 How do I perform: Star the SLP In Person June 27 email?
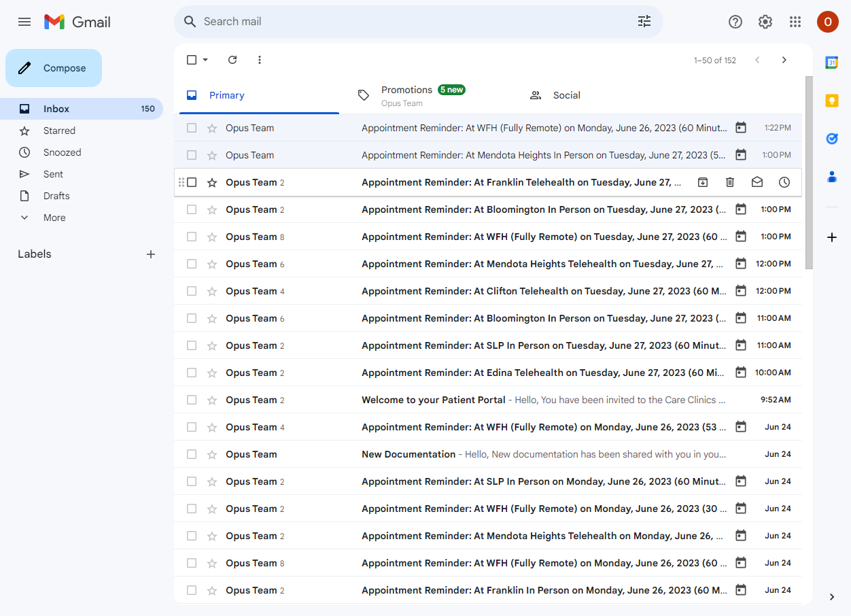tap(212, 345)
